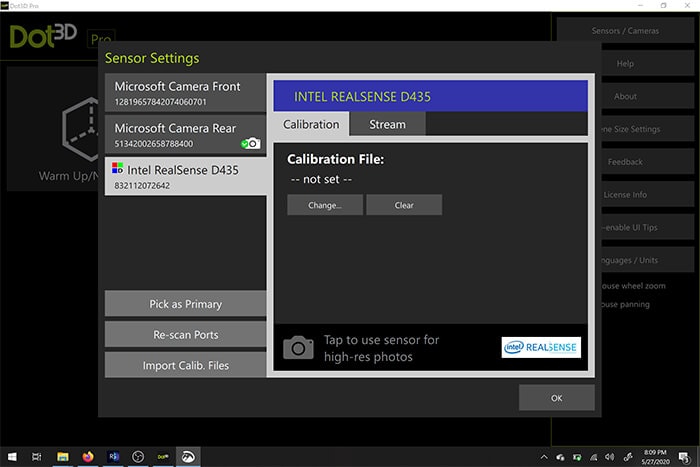Open License Info in the background menu
This screenshot has height=467, width=700.
646,195
